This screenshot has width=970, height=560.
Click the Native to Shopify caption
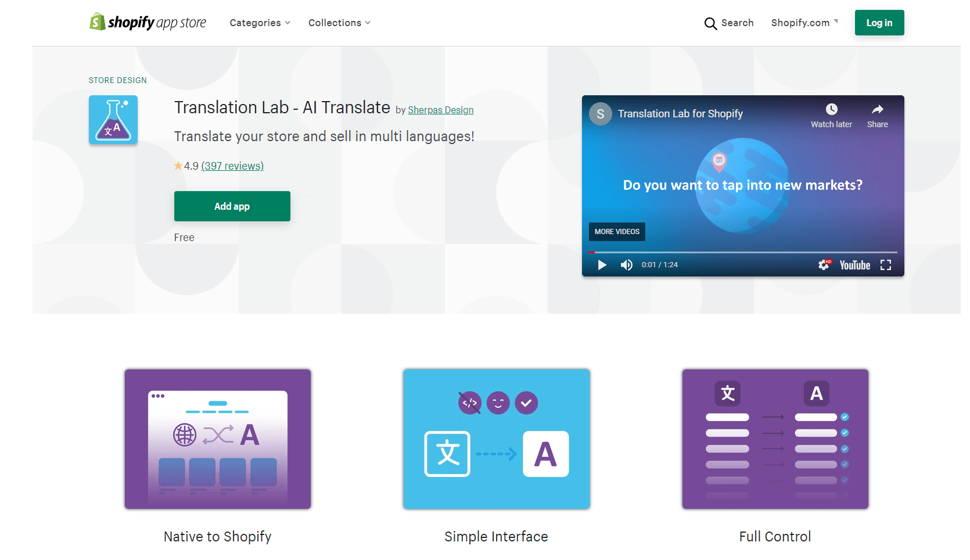tap(218, 537)
